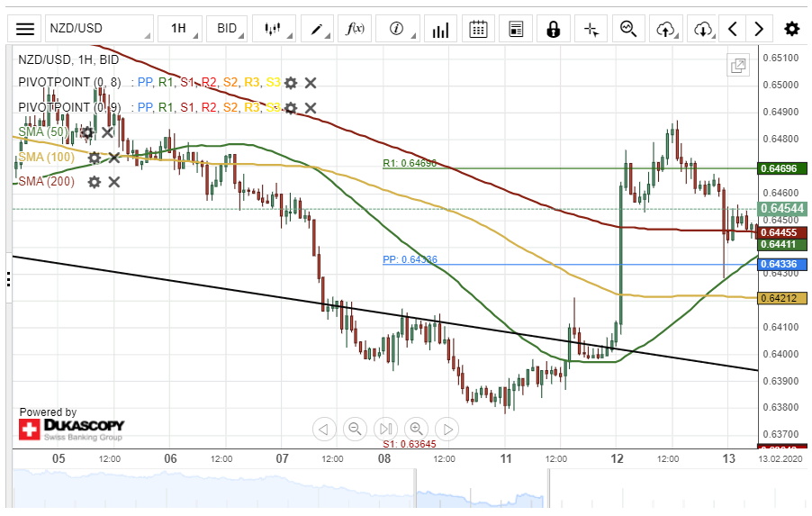The height and width of the screenshot is (516, 812).
Task: Open chart settings gear in toolbar
Action: point(792,29)
